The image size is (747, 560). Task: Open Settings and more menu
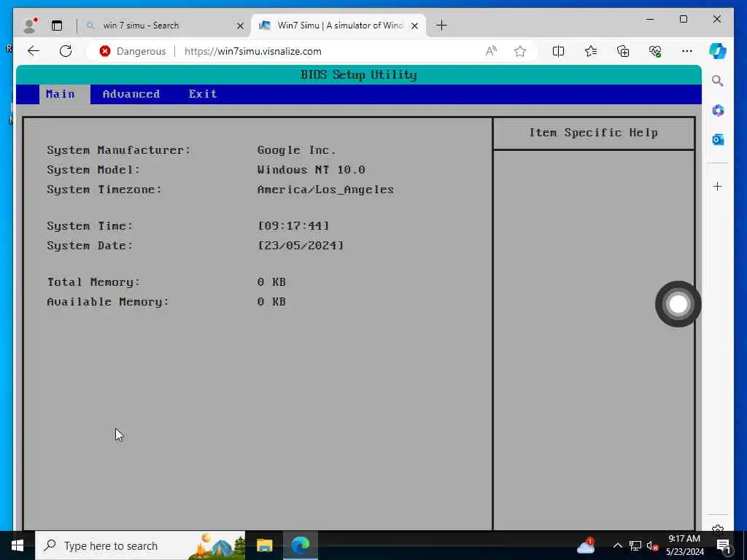pyautogui.click(x=687, y=51)
